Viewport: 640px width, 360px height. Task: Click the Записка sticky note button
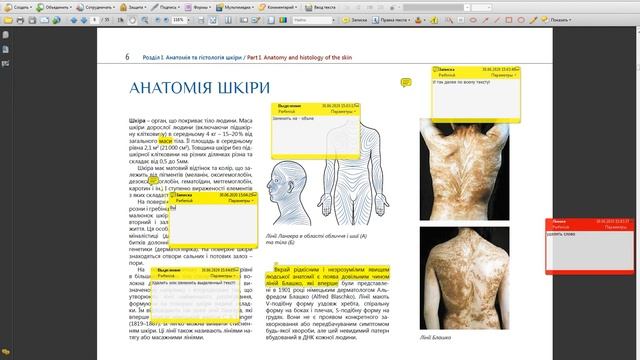click(355, 20)
